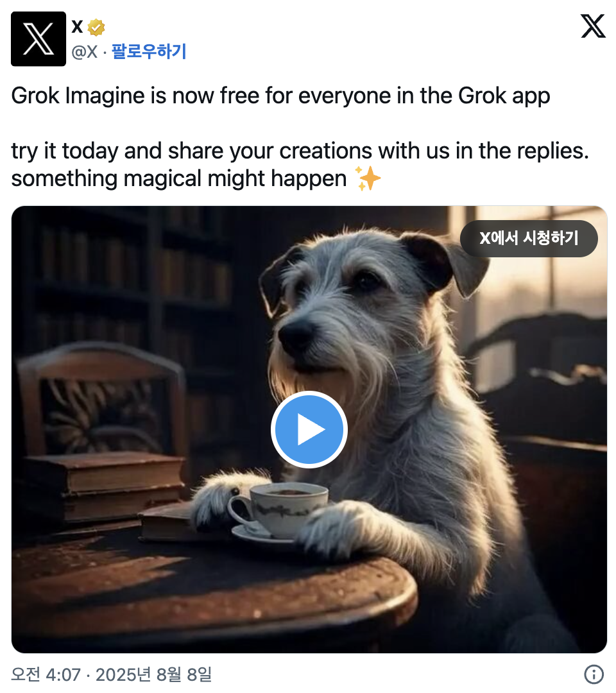Image resolution: width=616 pixels, height=693 pixels.
Task: Click the date '2025년 8월 8일'
Action: click(154, 674)
